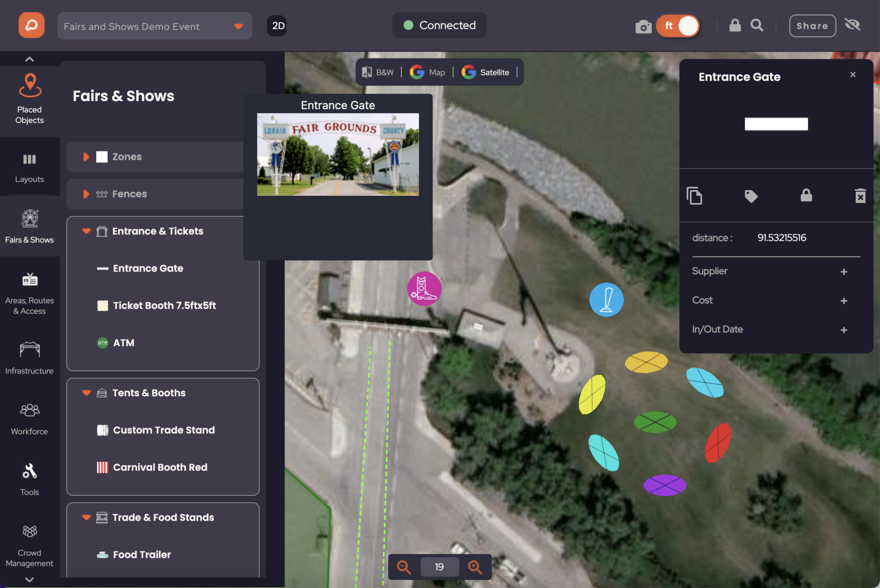The image size is (880, 588).
Task: Click the Share button
Action: tap(812, 26)
